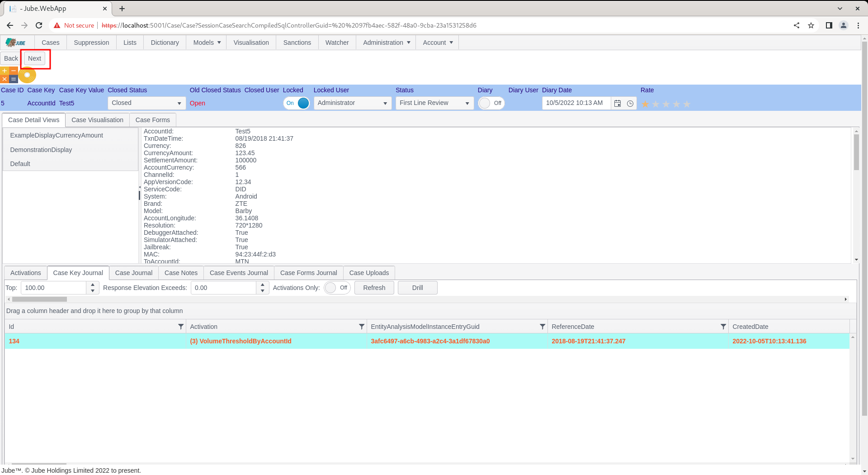Open the browser side panel
The width and height of the screenshot is (868, 475).
point(829,25)
